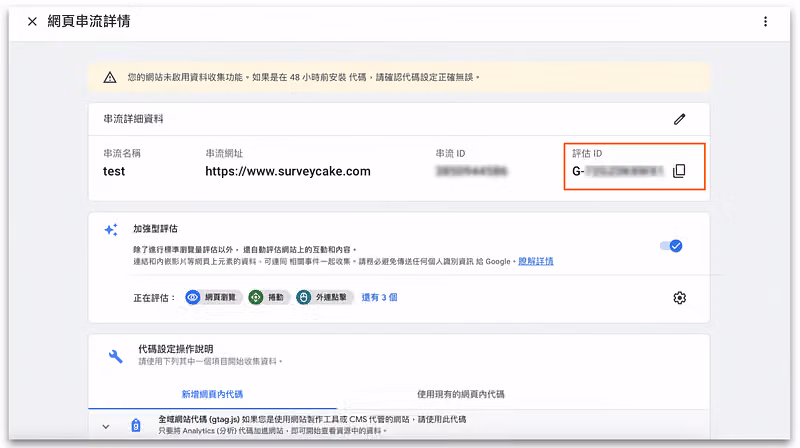Viewport: 800px width, 448px height.
Task: Click the stream name value test
Action: pos(114,171)
